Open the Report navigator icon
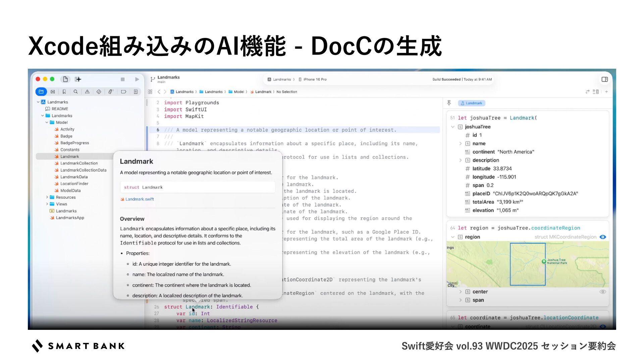644x362 pixels. coord(136,92)
